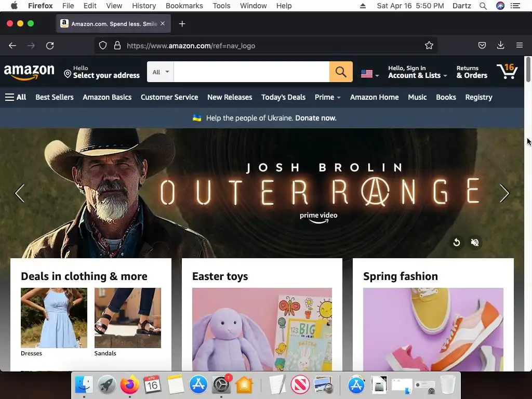Screen dimensions: 532x399
Task: Open the Registry link
Action: tap(478, 97)
